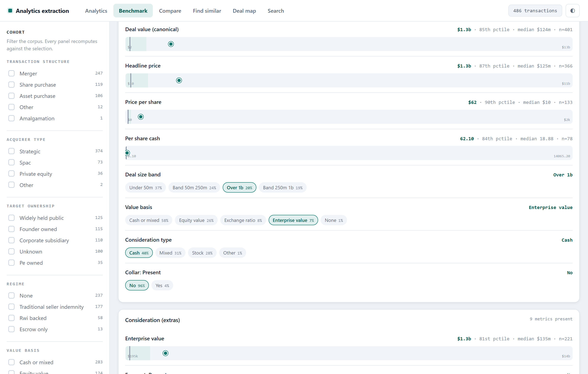Tick the Amalgamation checkbox

click(11, 118)
